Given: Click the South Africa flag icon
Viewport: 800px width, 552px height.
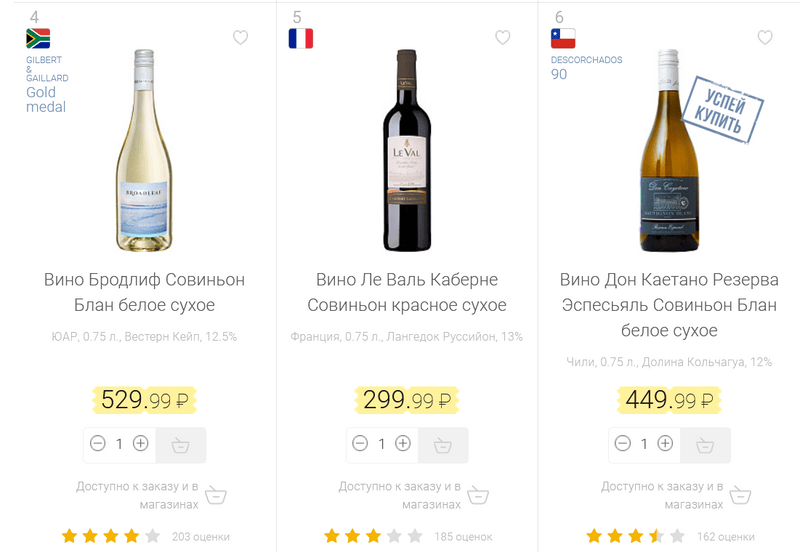Looking at the screenshot, I should point(38,39).
